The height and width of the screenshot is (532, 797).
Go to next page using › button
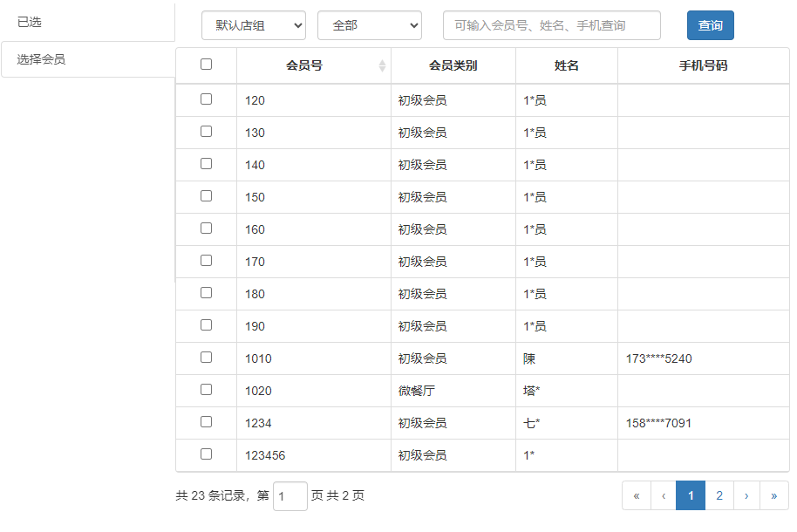coord(746,495)
